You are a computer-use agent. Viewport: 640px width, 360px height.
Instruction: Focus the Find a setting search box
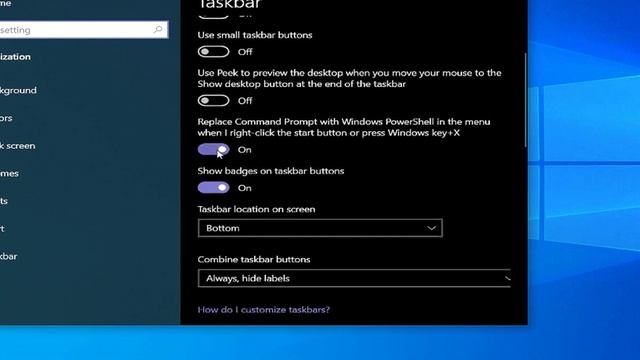coord(83,30)
